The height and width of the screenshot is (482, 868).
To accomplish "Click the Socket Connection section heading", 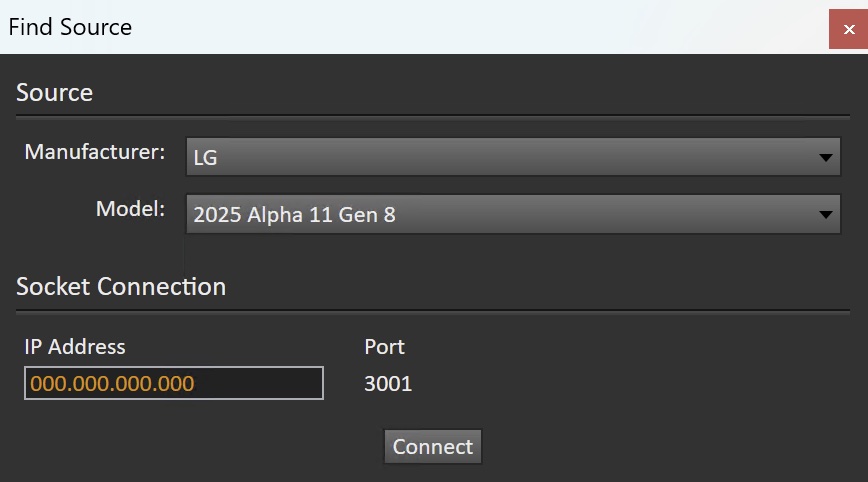I will pos(121,287).
